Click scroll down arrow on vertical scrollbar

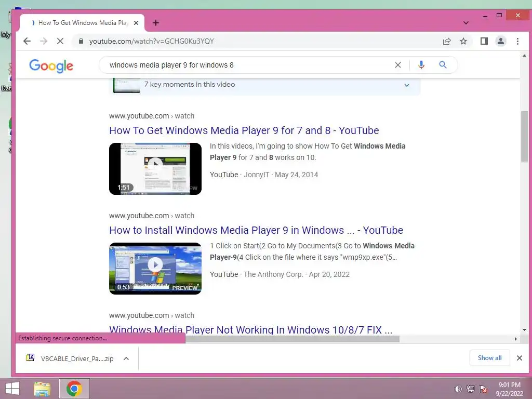525,329
